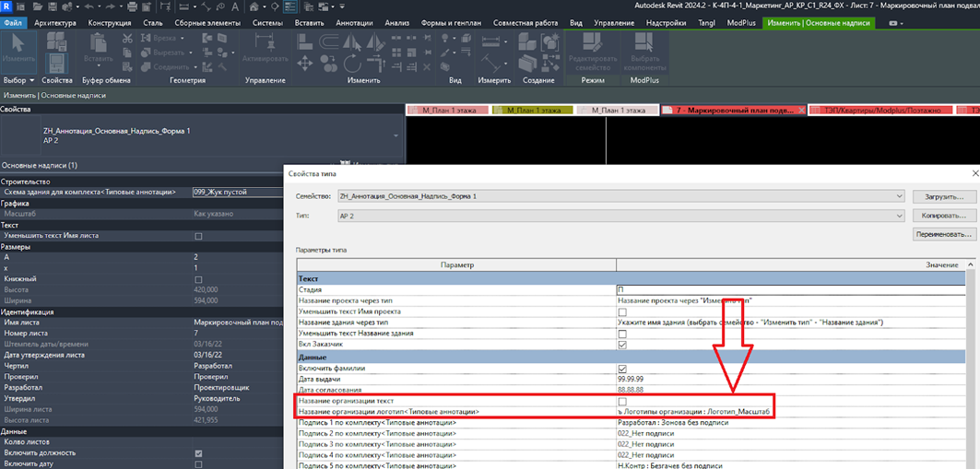Click the Properties palette icon in ribbon
This screenshot has height=469, width=980.
[x=56, y=63]
